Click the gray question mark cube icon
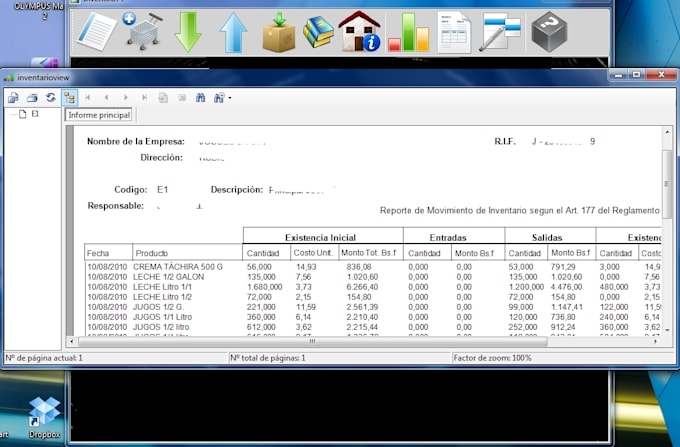Image resolution: width=680 pixels, height=447 pixels. click(549, 32)
